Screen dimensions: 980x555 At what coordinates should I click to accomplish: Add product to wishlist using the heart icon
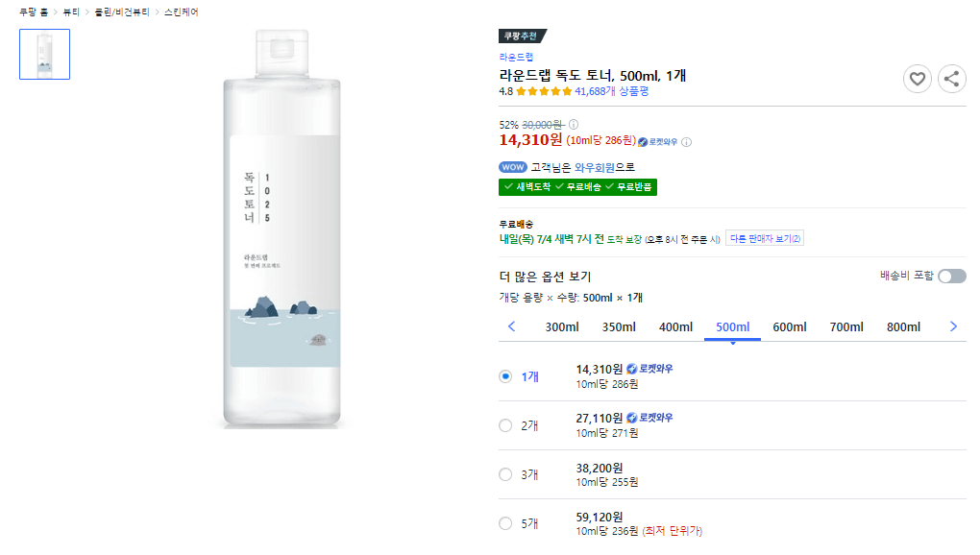pos(918,79)
